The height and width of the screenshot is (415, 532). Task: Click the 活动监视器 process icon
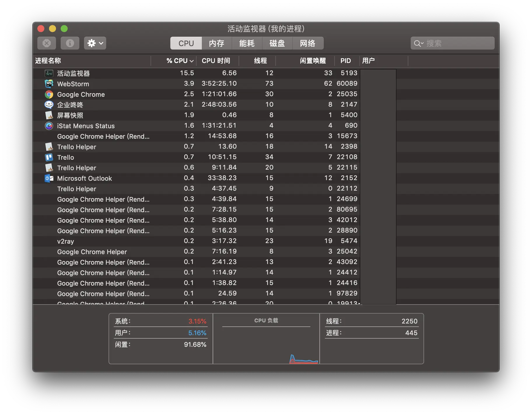pyautogui.click(x=49, y=73)
